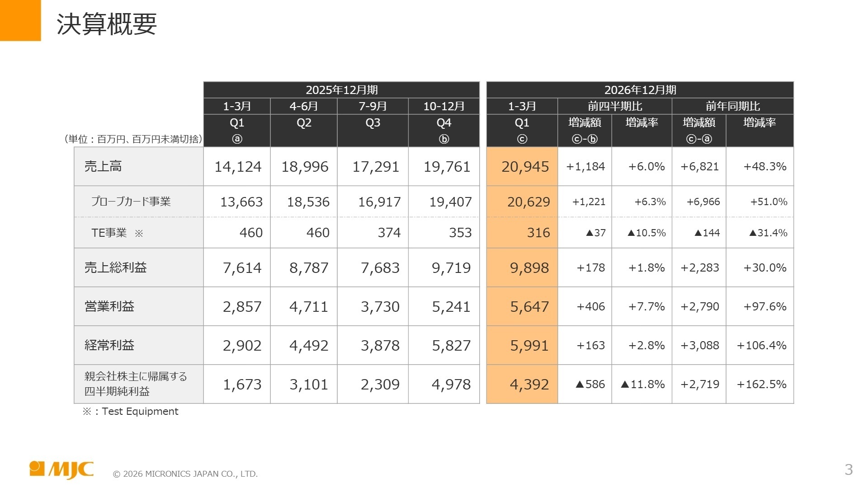Click the +162.5% net income growth cell

(760, 384)
